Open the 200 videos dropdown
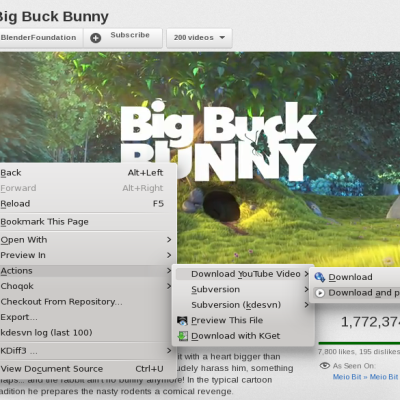This screenshot has height=400, width=400. coord(199,38)
